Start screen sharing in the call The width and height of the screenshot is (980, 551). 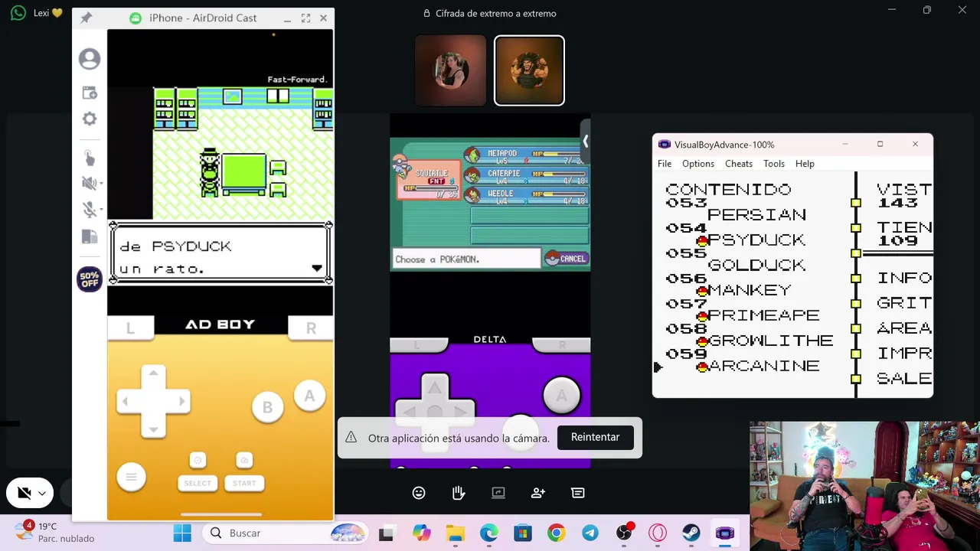point(498,493)
